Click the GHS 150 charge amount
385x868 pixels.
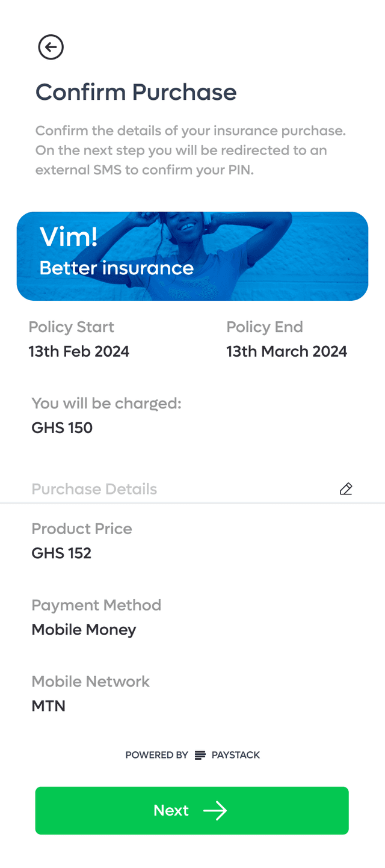pos(62,428)
